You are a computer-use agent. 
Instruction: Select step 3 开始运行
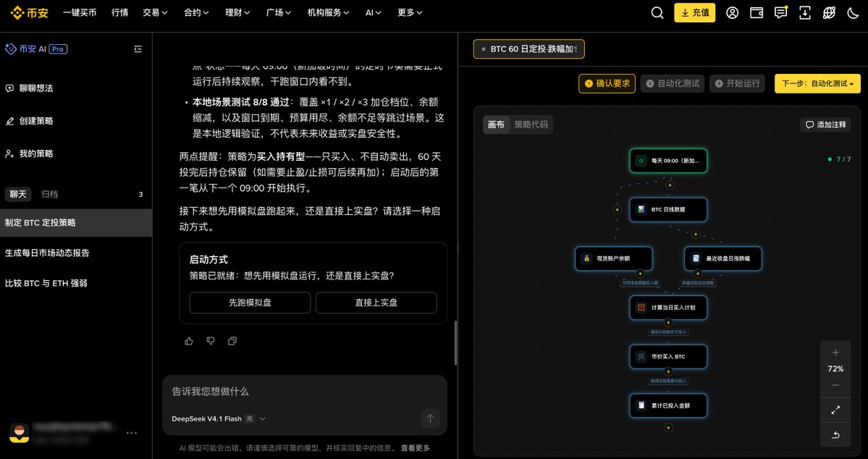[x=738, y=83]
